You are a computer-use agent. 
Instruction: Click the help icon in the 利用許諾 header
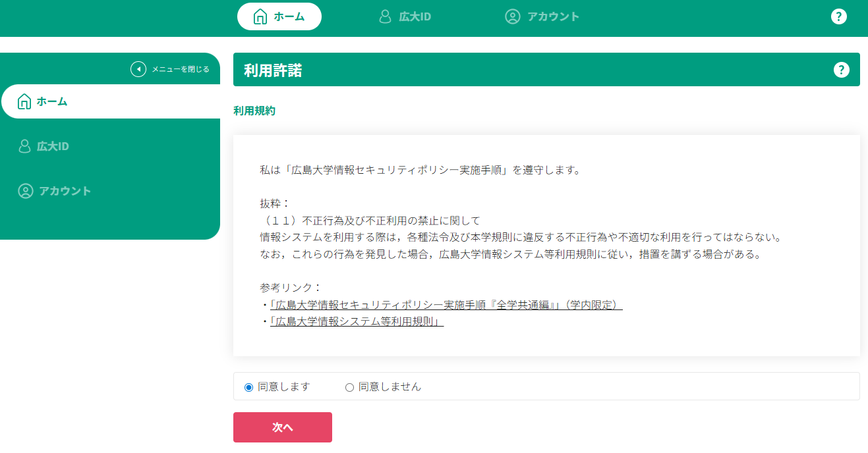(x=841, y=70)
